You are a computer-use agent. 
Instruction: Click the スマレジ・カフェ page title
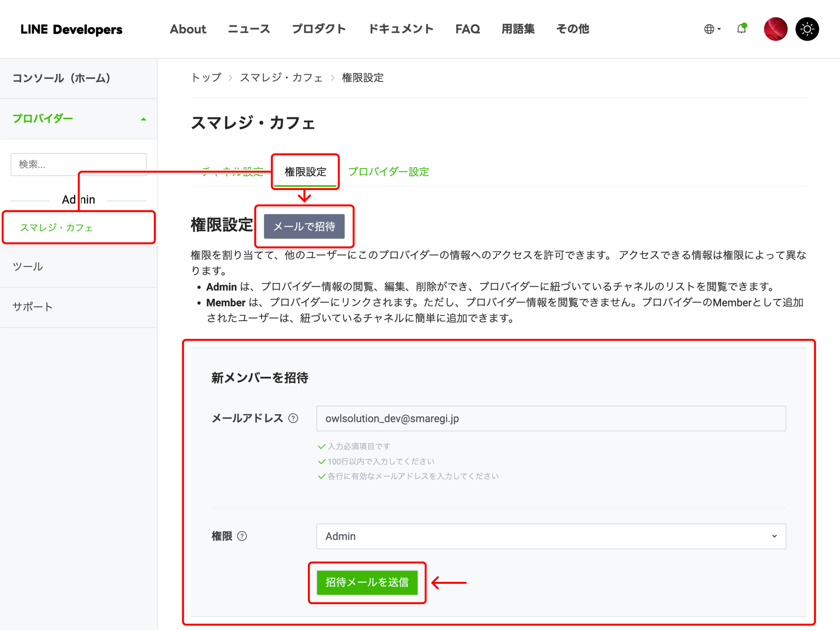253,123
